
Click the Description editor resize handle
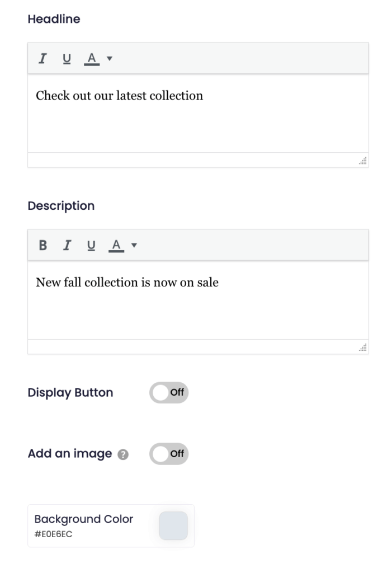(x=363, y=348)
